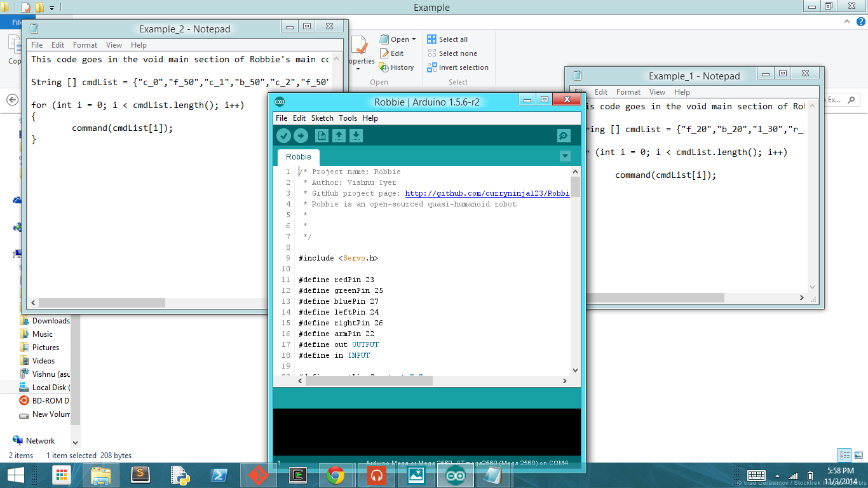Select the Robbie sketch tab

coord(299,157)
